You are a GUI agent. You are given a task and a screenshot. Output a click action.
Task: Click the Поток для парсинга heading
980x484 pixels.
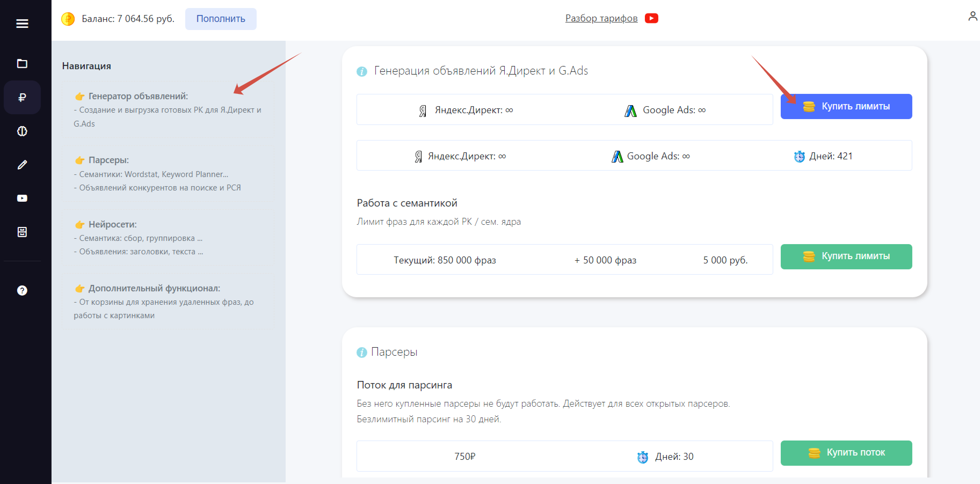point(404,385)
